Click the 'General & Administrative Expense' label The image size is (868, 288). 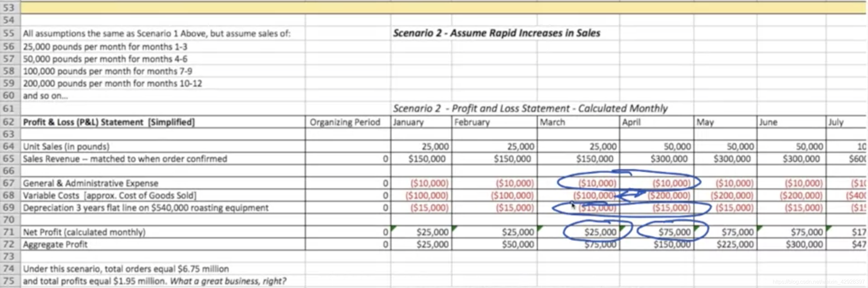point(91,183)
